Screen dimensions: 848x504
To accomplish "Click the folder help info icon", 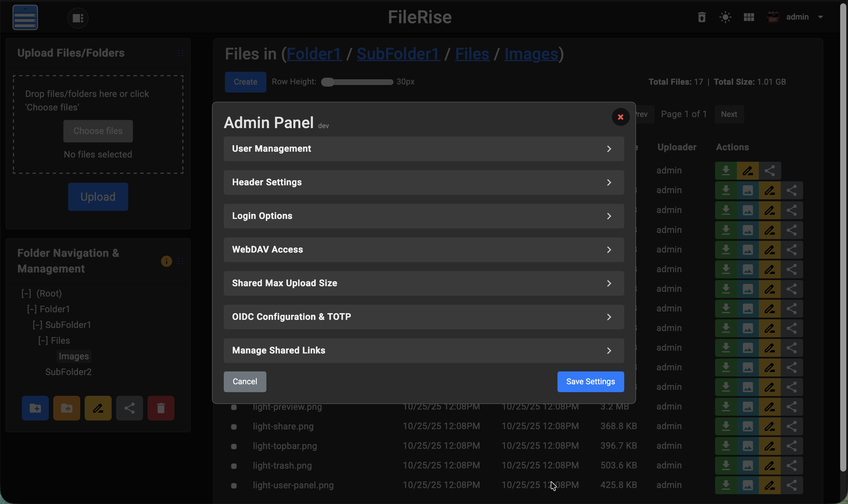I will [x=166, y=261].
